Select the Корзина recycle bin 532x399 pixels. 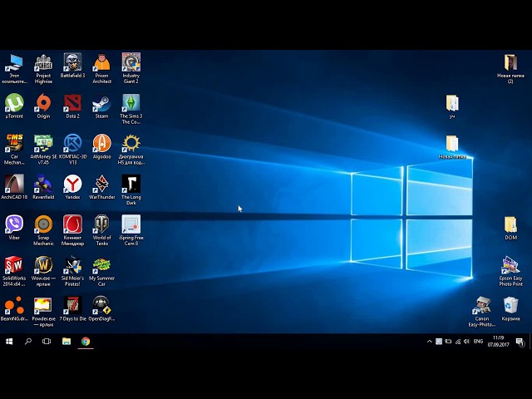click(x=510, y=306)
